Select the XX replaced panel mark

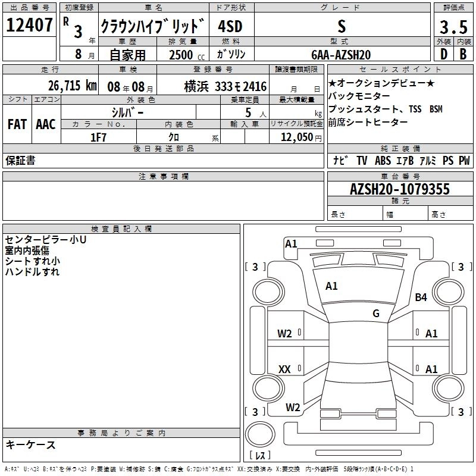(284, 369)
